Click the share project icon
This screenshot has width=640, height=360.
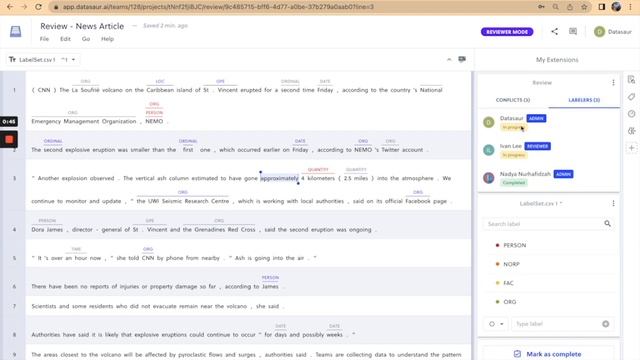(554, 31)
